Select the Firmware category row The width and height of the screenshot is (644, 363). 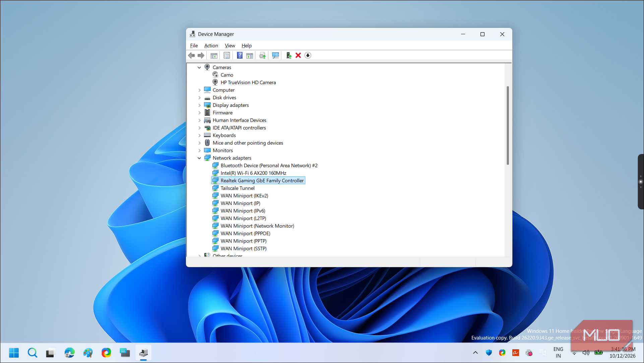pyautogui.click(x=222, y=113)
